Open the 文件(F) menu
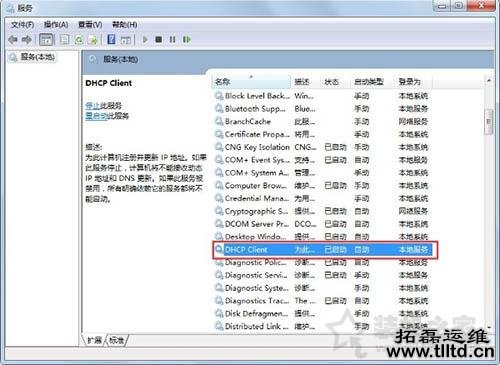The width and height of the screenshot is (500, 365). coord(22,25)
